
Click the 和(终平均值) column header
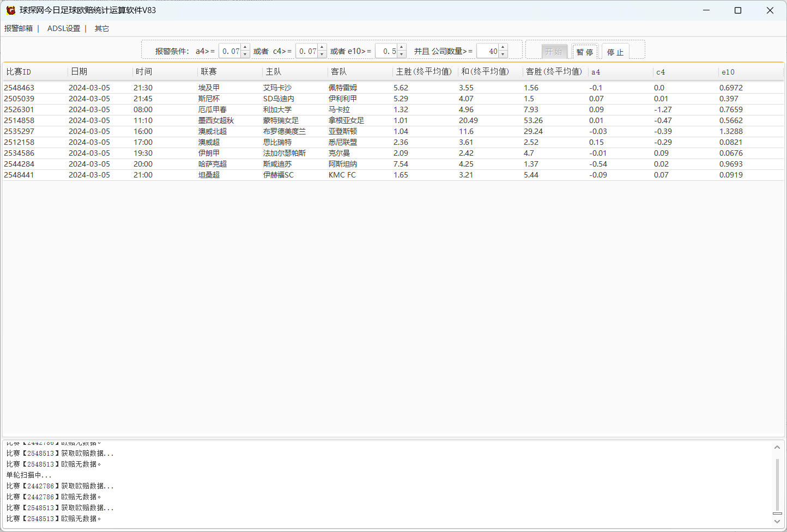[491, 72]
